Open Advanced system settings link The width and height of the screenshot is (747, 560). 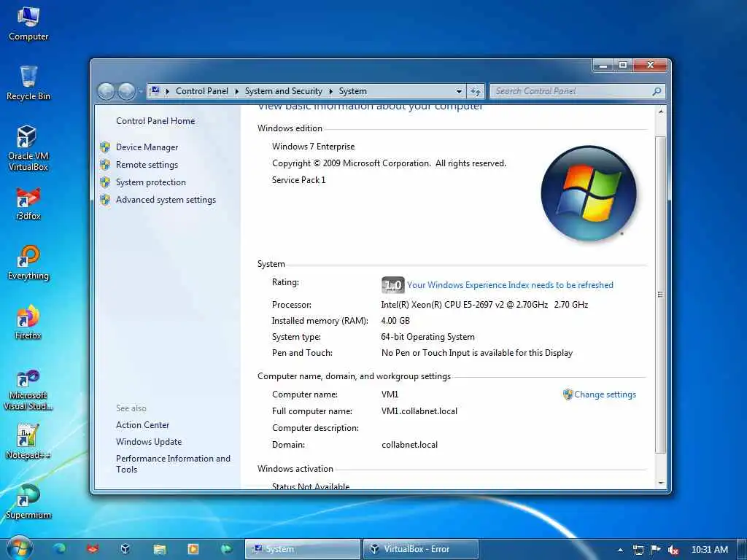point(166,200)
